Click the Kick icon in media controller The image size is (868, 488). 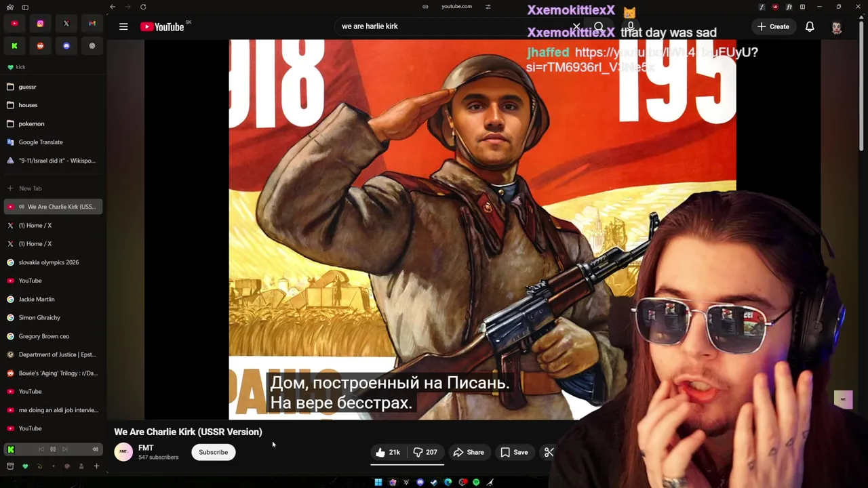click(x=11, y=449)
